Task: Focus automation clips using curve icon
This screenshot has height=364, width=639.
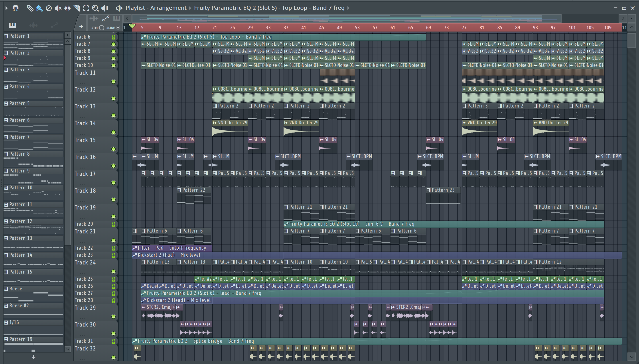Action: [x=106, y=18]
